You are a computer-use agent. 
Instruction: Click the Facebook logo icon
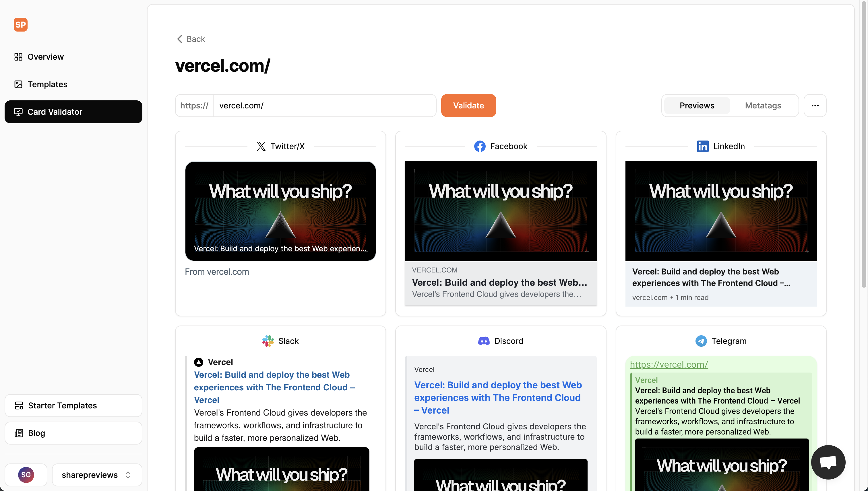pyautogui.click(x=480, y=146)
